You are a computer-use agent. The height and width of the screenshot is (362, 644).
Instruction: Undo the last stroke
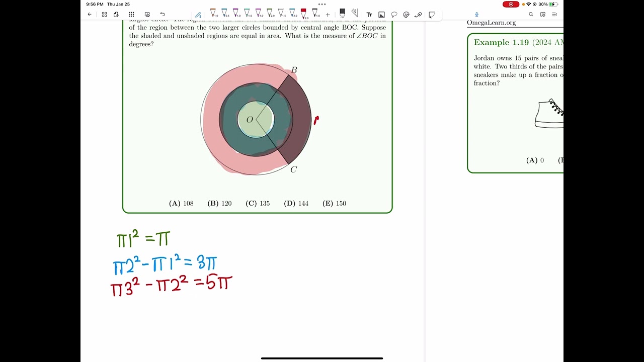click(x=162, y=15)
